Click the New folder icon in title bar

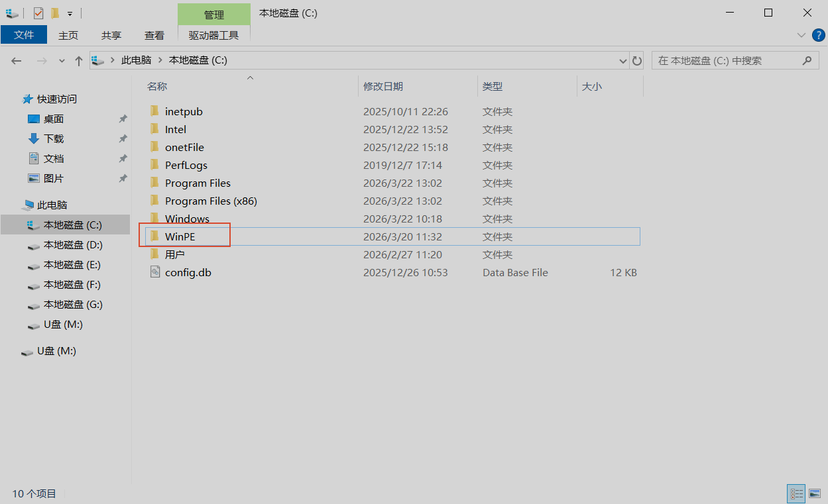pos(55,13)
